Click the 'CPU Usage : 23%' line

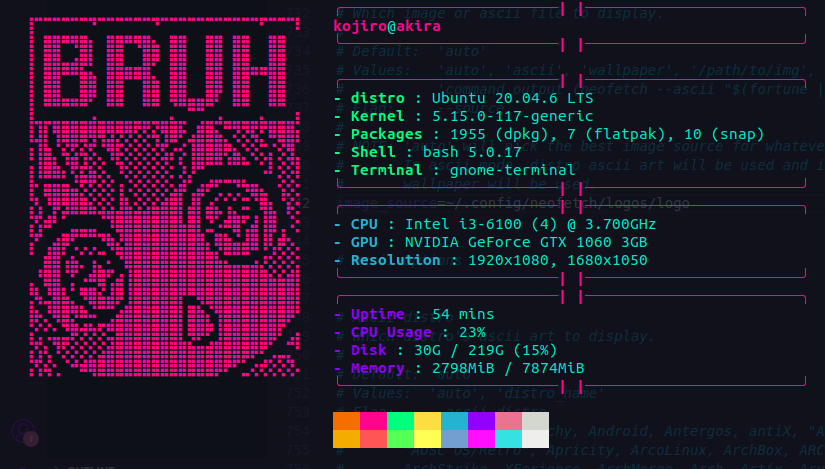410,332
